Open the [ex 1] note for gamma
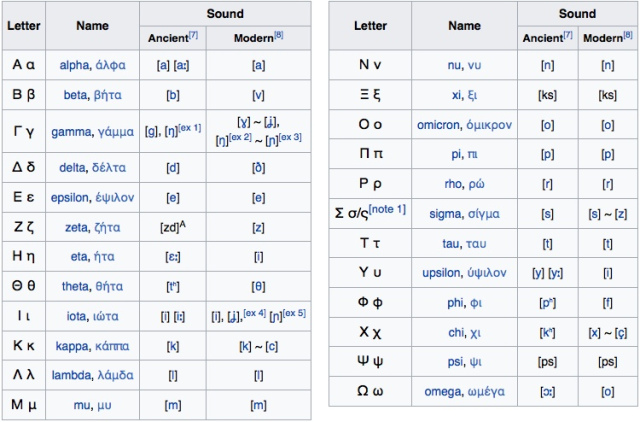This screenshot has width=640, height=422. pyautogui.click(x=190, y=128)
